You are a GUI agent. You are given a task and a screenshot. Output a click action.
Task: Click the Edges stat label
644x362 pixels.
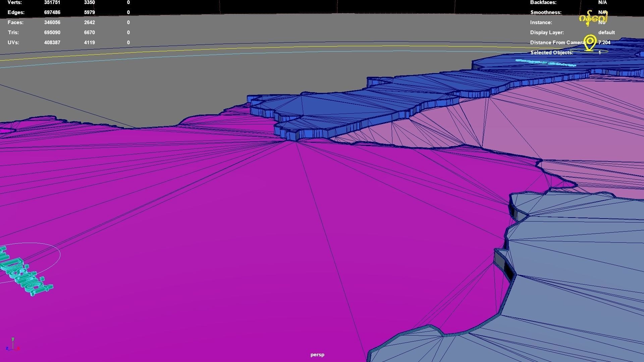point(16,12)
